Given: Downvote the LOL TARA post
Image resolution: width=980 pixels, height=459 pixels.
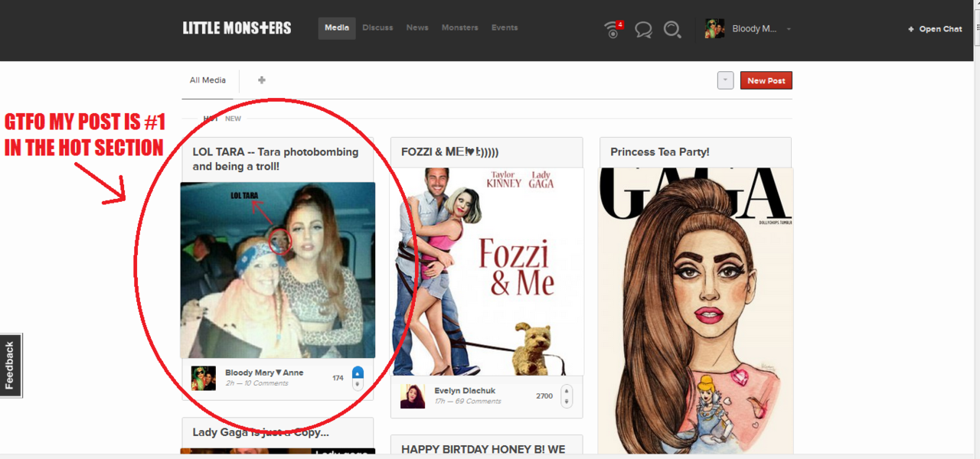Looking at the screenshot, I should point(358,384).
